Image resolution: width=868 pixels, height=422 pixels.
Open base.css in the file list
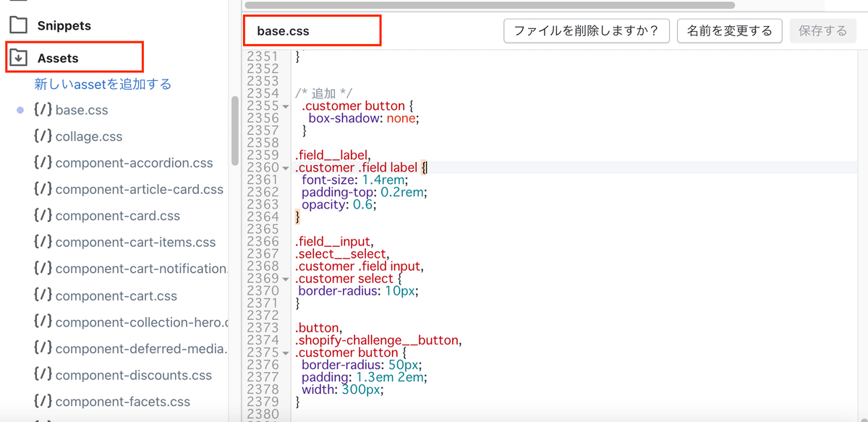coord(82,110)
